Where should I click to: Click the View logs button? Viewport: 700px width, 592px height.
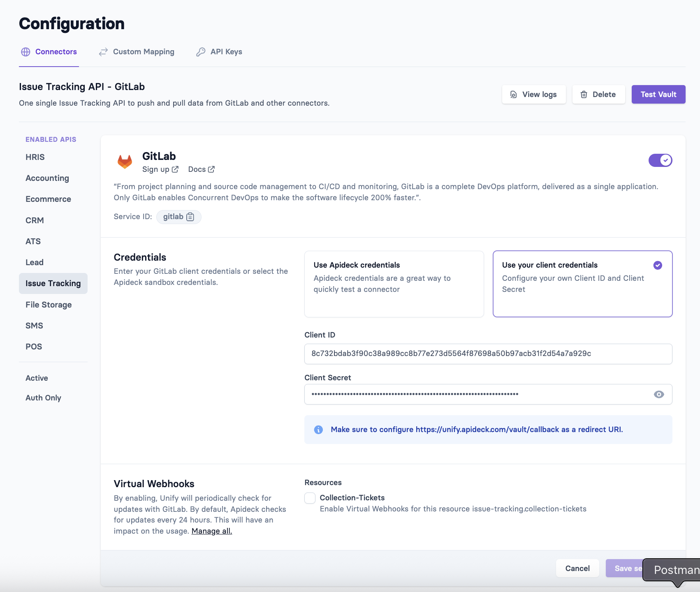pyautogui.click(x=533, y=94)
